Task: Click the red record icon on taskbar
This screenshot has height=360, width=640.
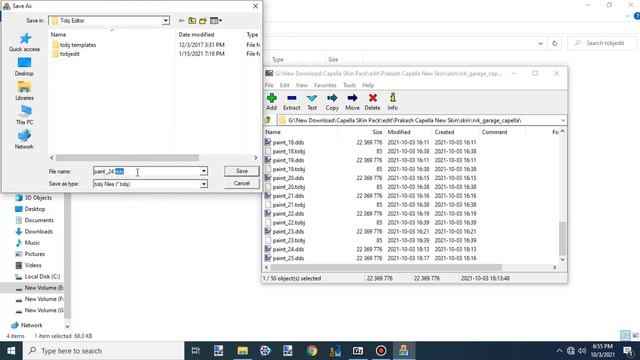Action: [381, 351]
